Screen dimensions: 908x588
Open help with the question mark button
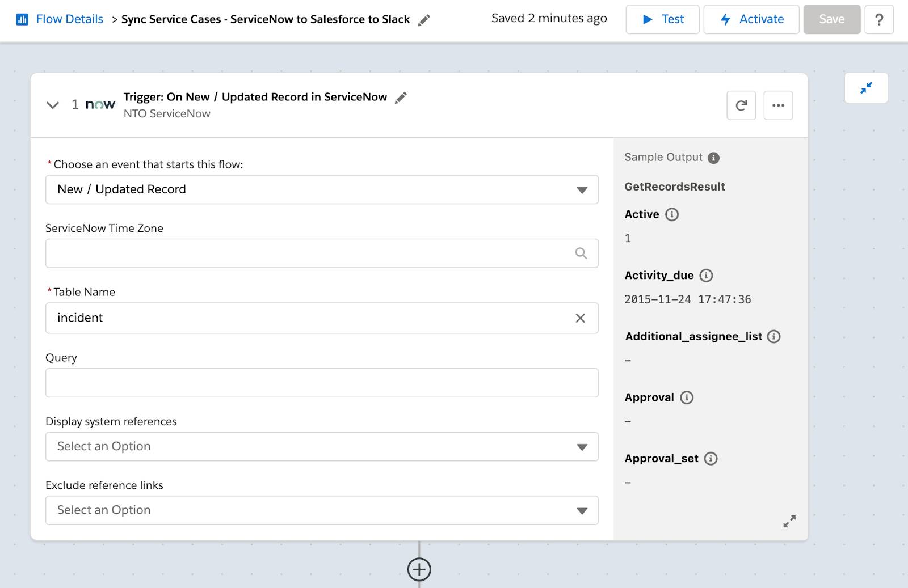(x=879, y=19)
